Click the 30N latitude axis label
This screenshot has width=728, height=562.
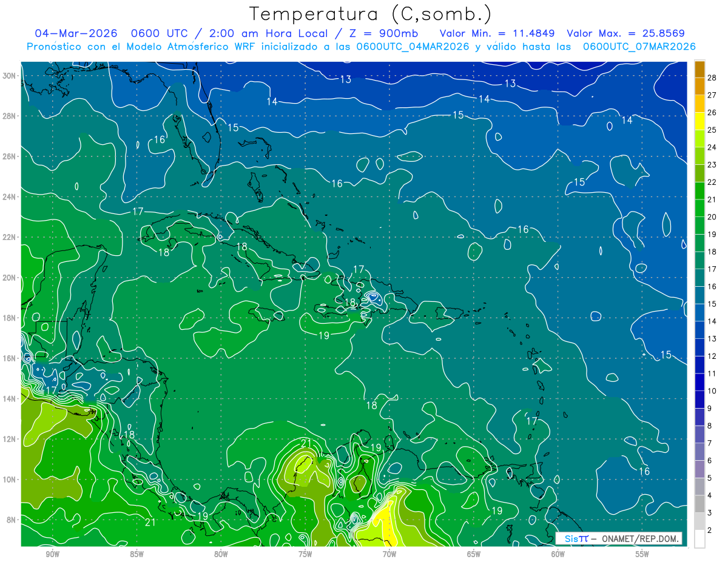tap(9, 76)
